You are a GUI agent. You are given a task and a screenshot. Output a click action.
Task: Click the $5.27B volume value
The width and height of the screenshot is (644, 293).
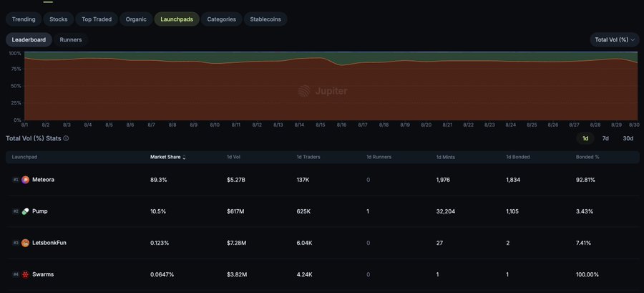tap(235, 180)
